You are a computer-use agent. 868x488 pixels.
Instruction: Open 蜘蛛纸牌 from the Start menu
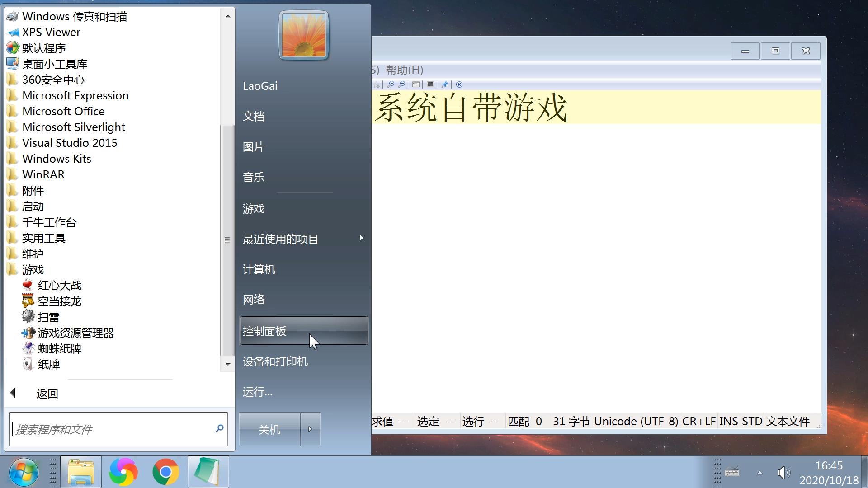tap(59, 348)
